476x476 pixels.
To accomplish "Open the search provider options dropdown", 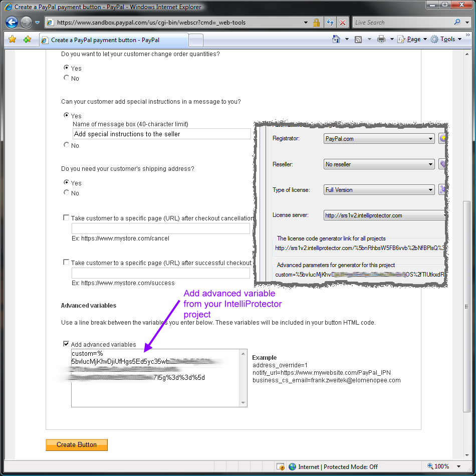I will 467,23.
